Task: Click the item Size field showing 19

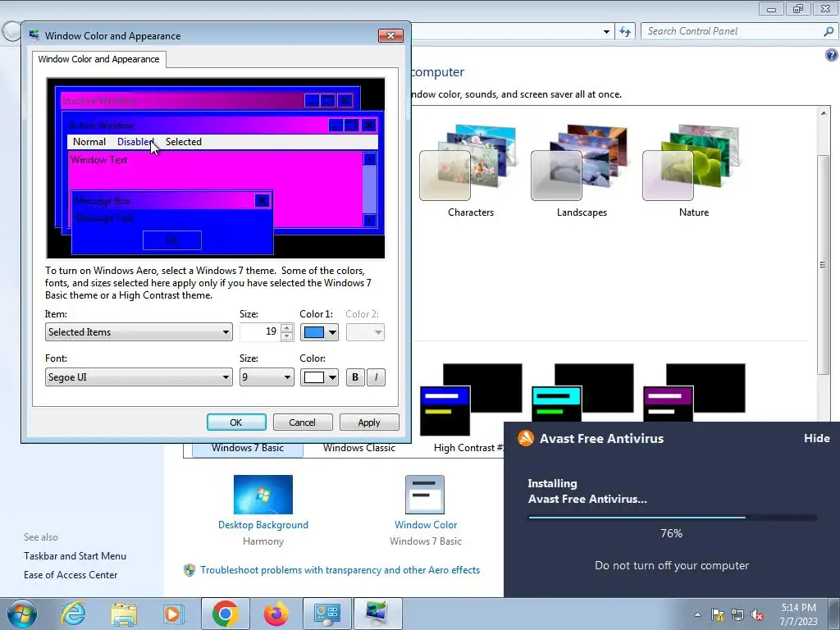Action: [x=260, y=332]
